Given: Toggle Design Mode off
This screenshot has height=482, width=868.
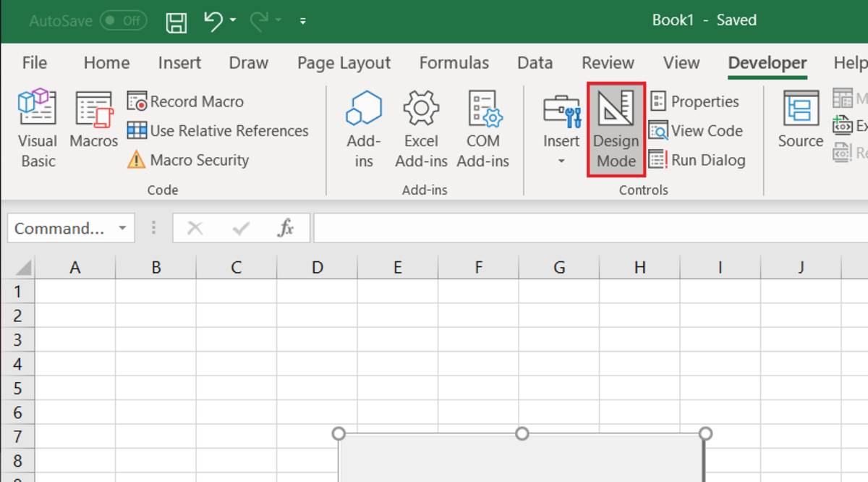Looking at the screenshot, I should coord(616,129).
